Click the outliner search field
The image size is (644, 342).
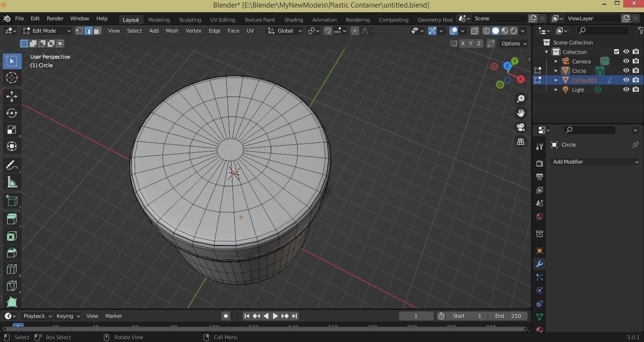pos(603,31)
